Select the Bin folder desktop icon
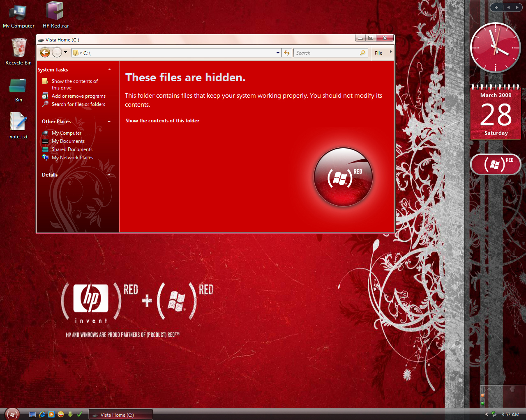The image size is (526, 420). (x=18, y=90)
